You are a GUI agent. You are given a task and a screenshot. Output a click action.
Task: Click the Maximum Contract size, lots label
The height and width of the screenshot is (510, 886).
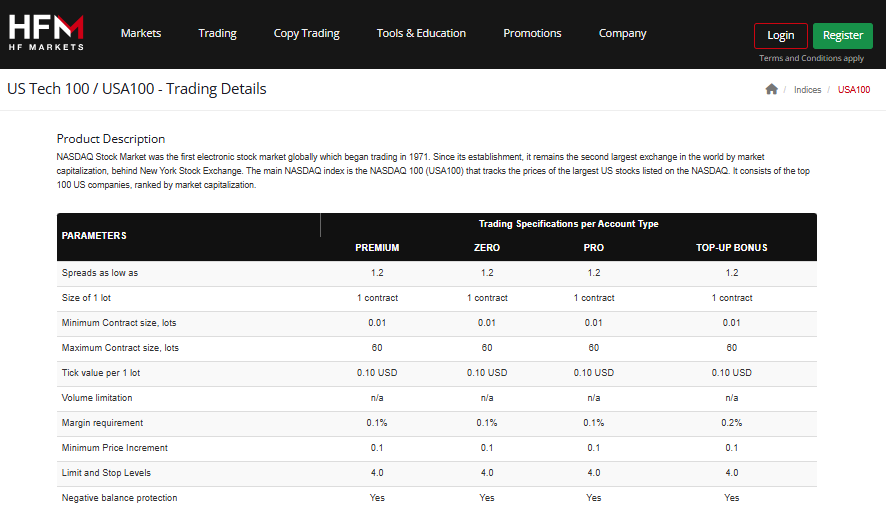120,348
